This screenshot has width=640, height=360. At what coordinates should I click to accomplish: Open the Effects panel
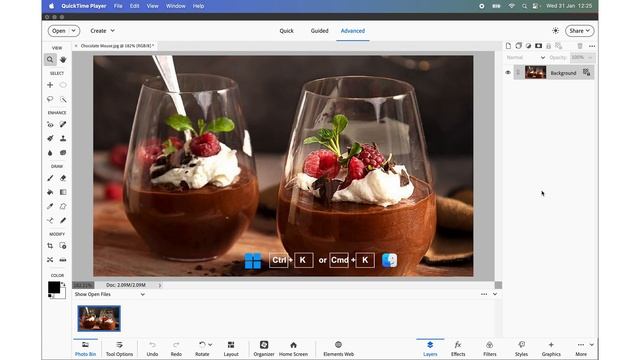click(458, 349)
